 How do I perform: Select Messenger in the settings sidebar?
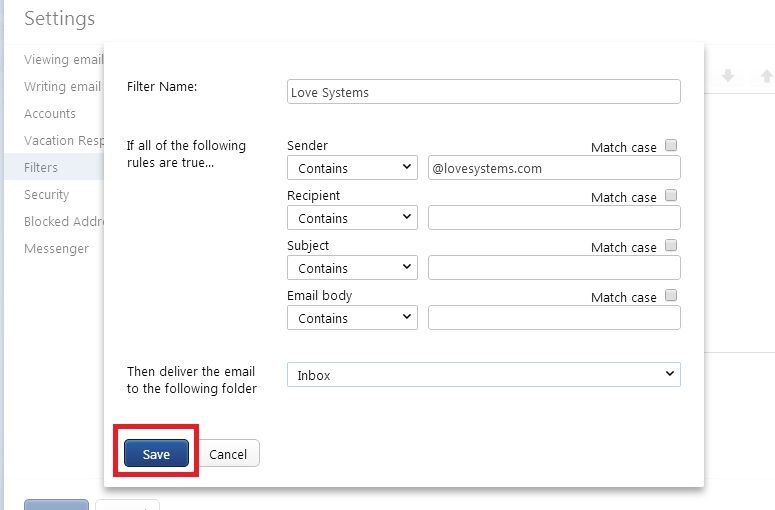56,249
